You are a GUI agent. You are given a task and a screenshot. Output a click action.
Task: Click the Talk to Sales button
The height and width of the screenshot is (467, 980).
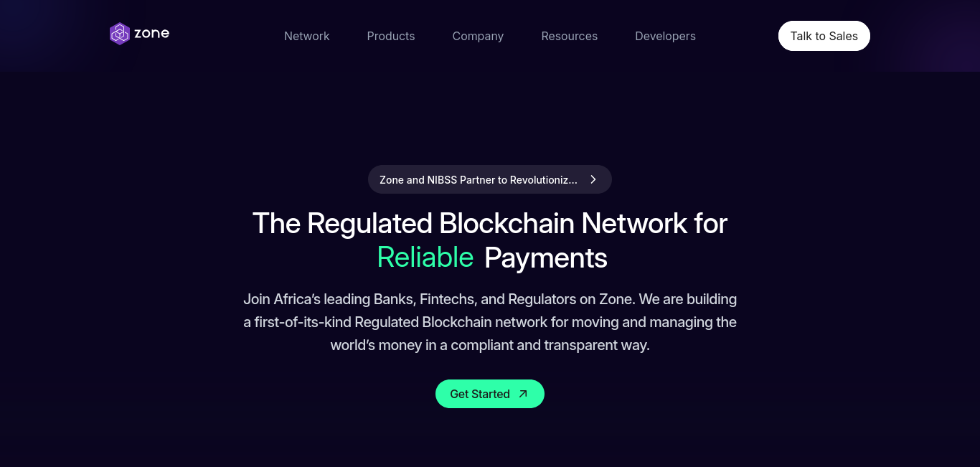824,36
